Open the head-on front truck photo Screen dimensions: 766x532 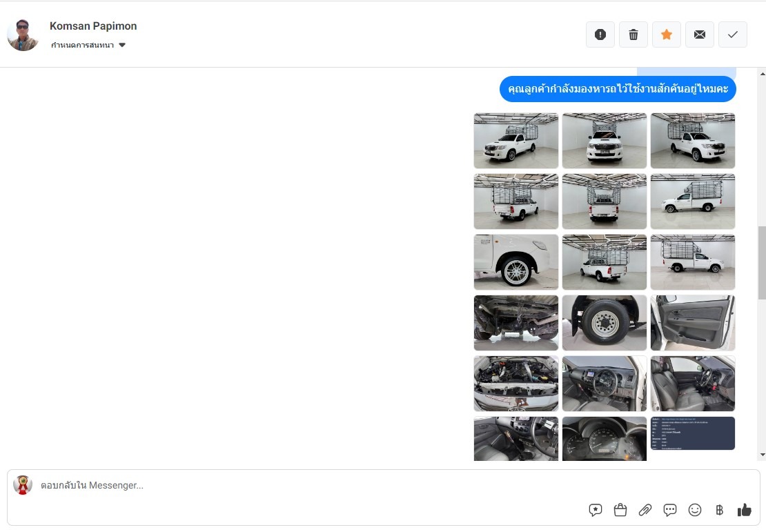pos(605,141)
